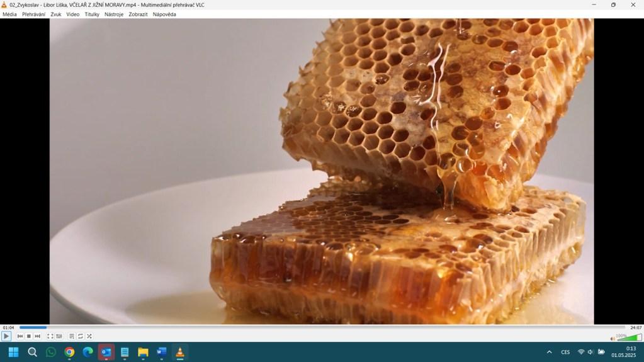This screenshot has width=644, height=362.
Task: Open the clock and date 01.05.2025
Action: pos(624,352)
